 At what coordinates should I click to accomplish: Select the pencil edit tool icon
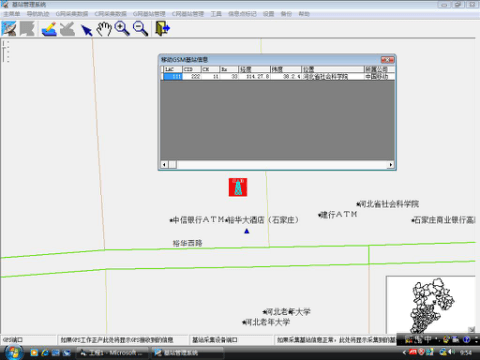(x=49, y=29)
